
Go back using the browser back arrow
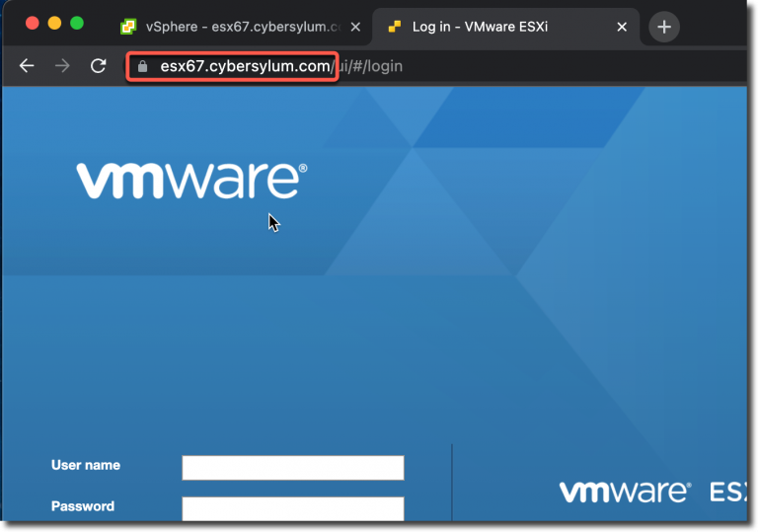click(x=27, y=65)
